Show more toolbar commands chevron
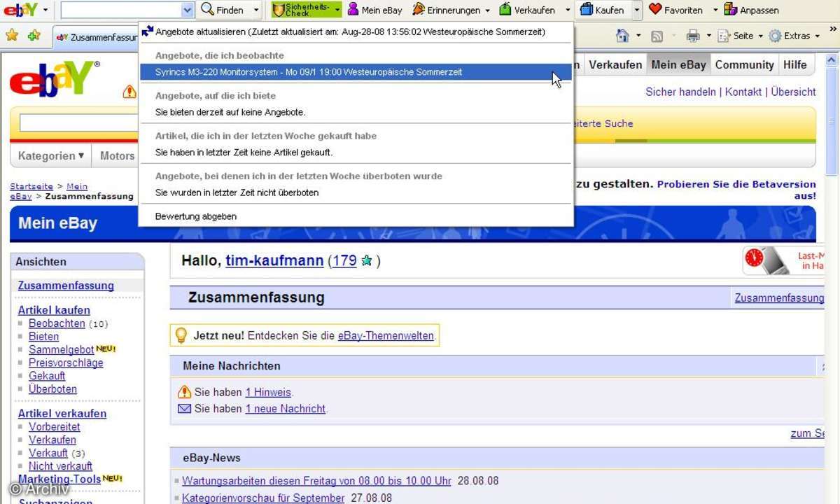Viewport: 840px width, 504px height. point(833,29)
